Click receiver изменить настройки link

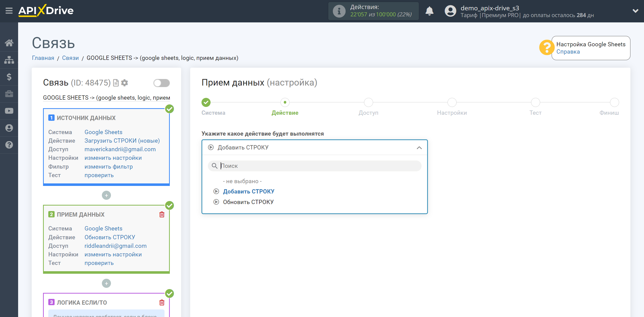113,254
